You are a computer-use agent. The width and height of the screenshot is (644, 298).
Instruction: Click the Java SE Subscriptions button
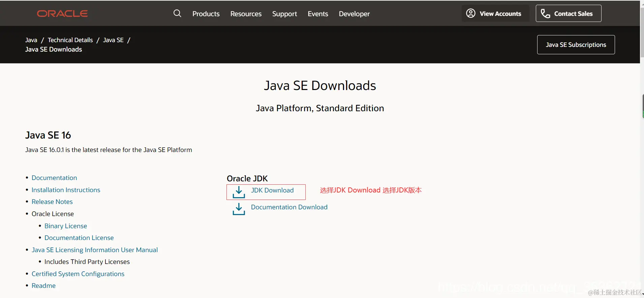(x=576, y=45)
